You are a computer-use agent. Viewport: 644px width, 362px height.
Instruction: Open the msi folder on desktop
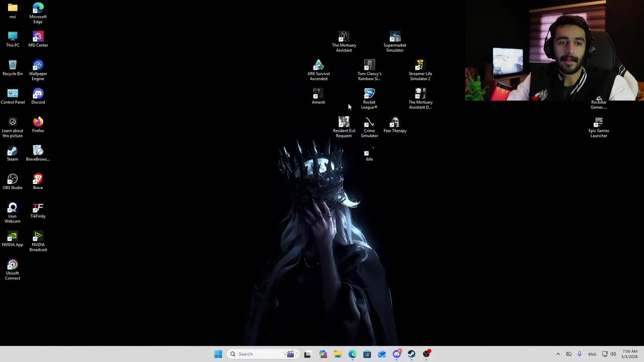[x=13, y=11]
